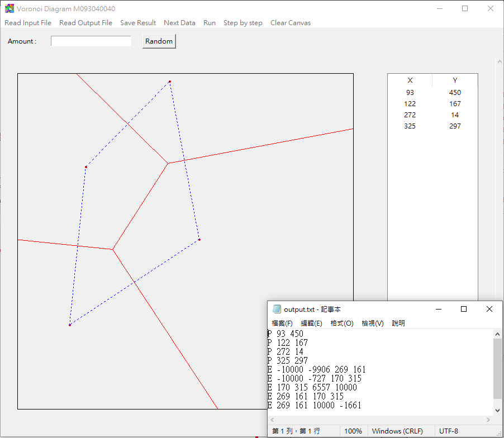Click Notepad vertical scrollbar down arrow
This screenshot has height=438, width=504.
(x=497, y=411)
